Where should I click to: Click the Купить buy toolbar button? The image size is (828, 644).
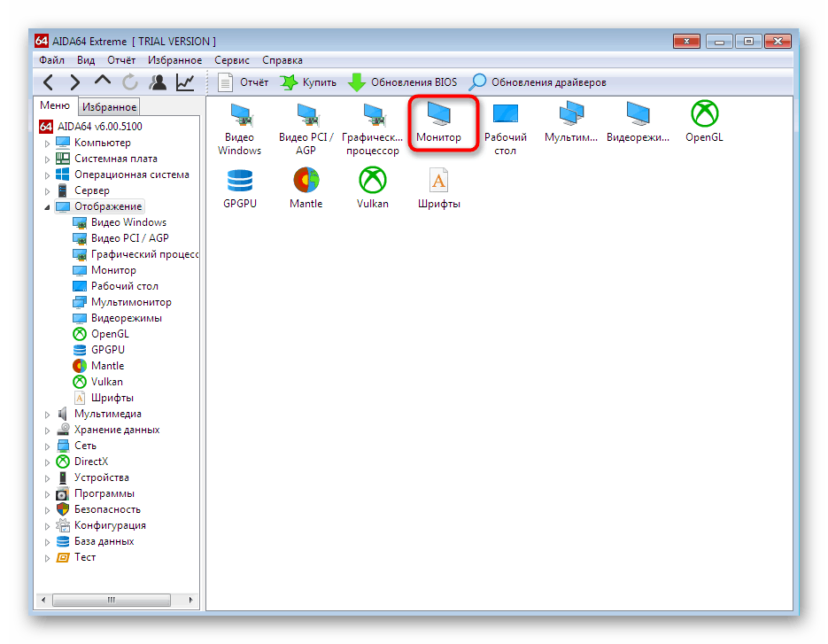tap(308, 82)
